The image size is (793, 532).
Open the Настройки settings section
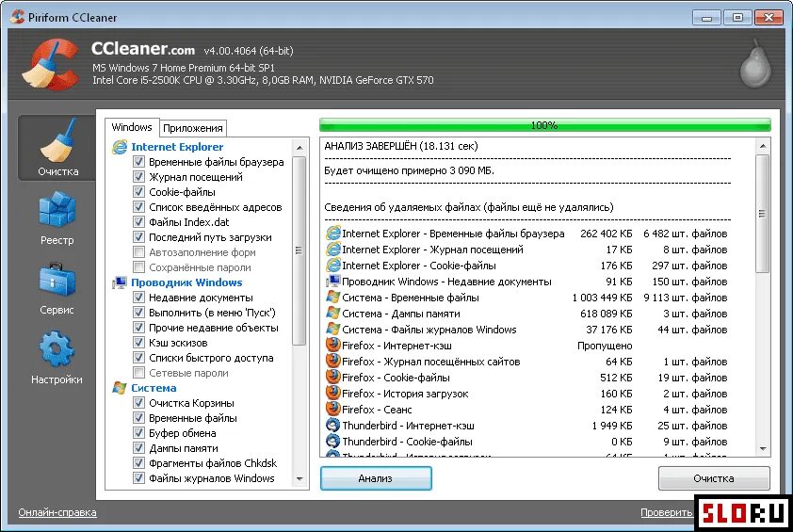pyautogui.click(x=57, y=358)
